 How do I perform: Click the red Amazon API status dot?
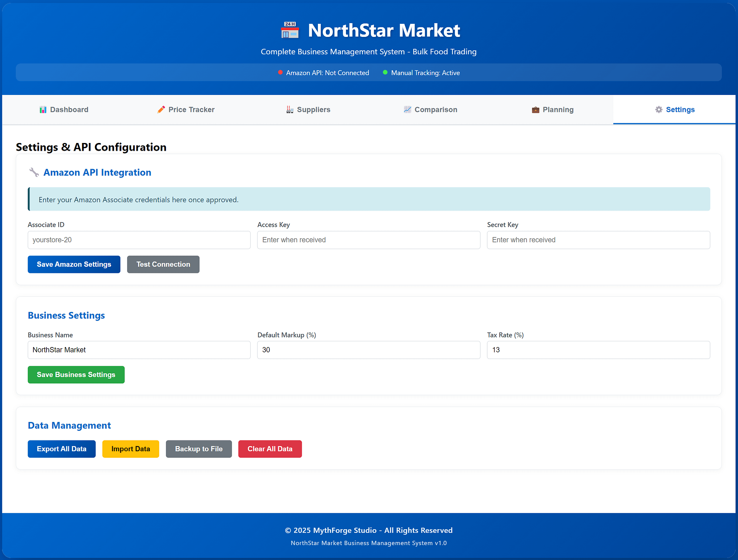[x=280, y=73]
